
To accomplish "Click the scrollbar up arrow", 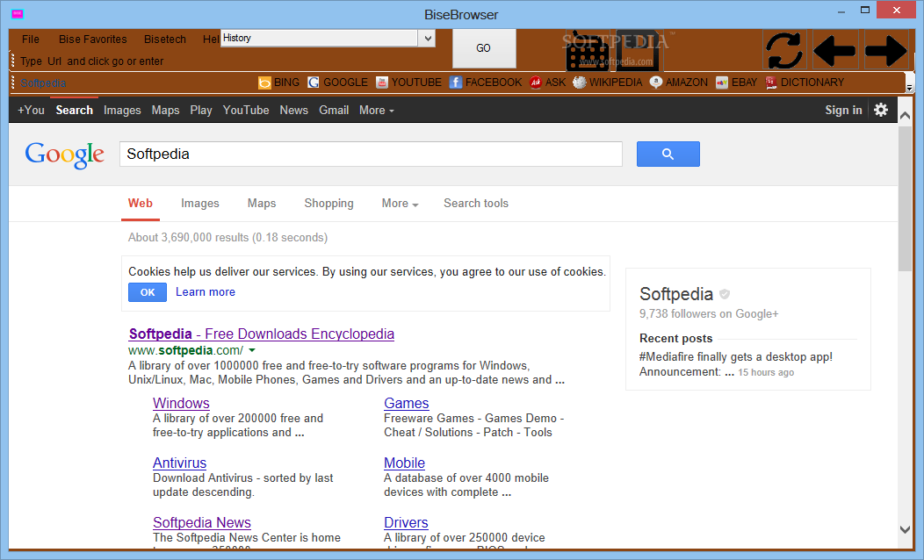I will pos(905,116).
